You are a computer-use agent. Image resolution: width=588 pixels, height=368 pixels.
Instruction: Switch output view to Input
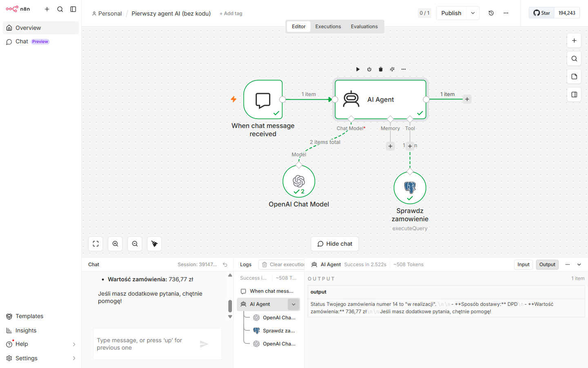[523, 265]
